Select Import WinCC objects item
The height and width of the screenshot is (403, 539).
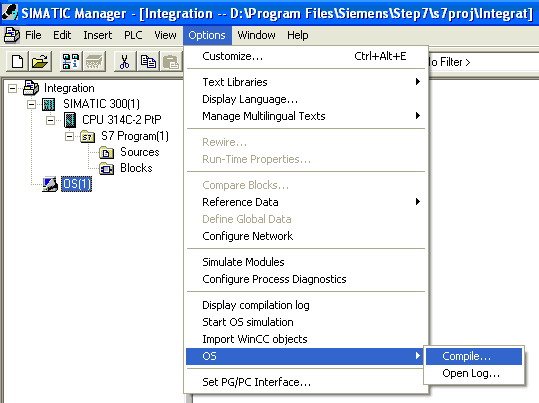coord(306,339)
